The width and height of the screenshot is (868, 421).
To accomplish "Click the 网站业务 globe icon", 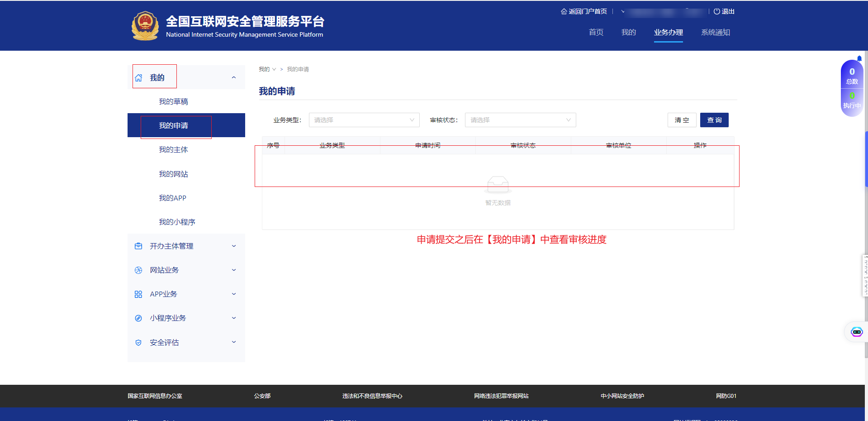I will coord(138,270).
